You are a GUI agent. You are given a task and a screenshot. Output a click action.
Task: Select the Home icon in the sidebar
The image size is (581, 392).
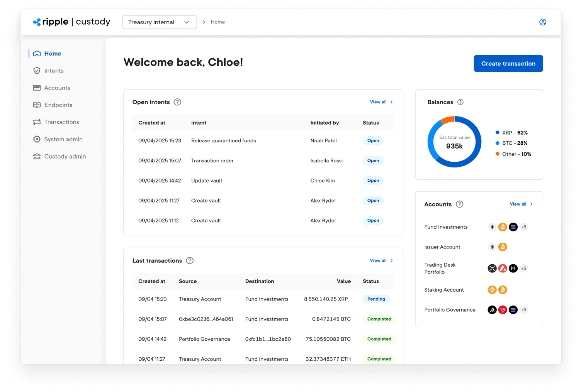[37, 53]
